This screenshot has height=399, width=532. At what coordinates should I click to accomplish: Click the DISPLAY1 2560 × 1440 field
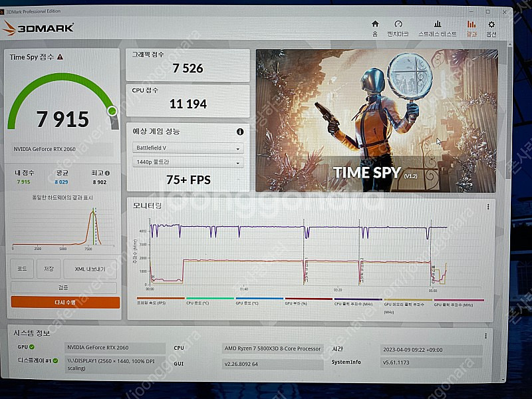[x=114, y=364]
